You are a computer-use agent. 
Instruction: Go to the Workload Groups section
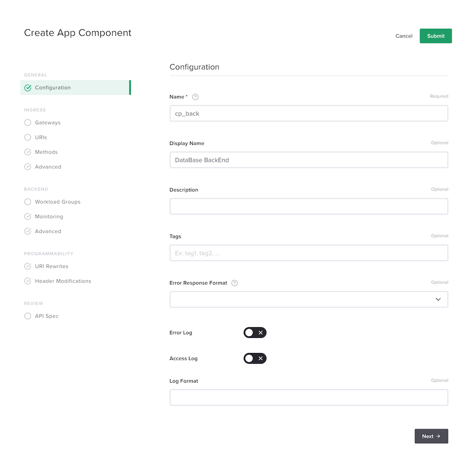pos(58,202)
